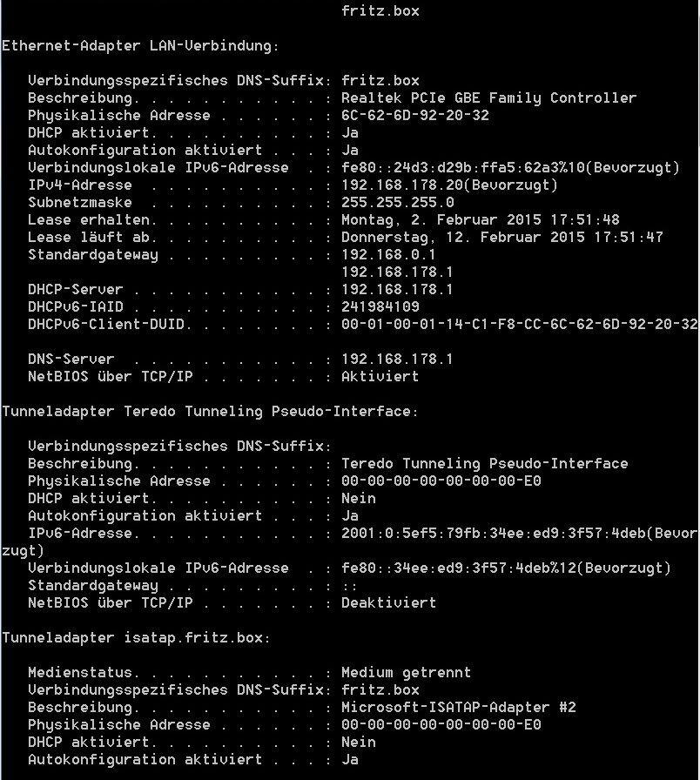Click the Lease erhalten date value
Viewport: 700px width, 780px height.
(x=481, y=220)
